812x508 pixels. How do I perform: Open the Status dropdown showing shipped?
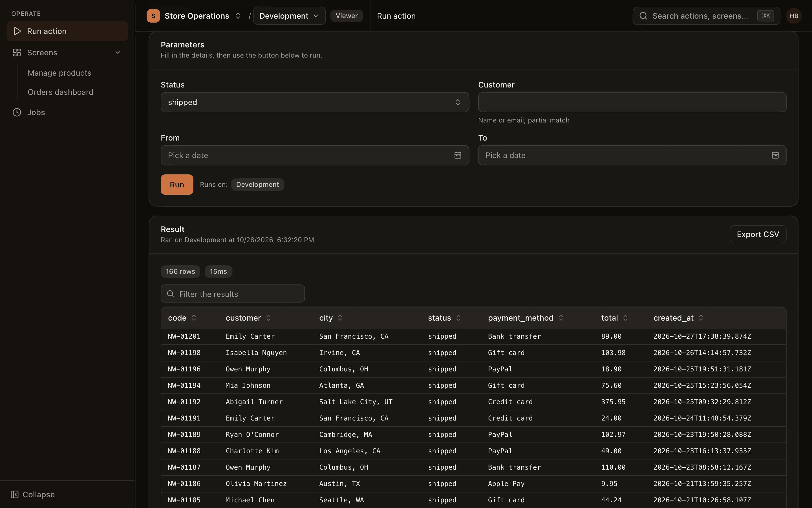[315, 102]
